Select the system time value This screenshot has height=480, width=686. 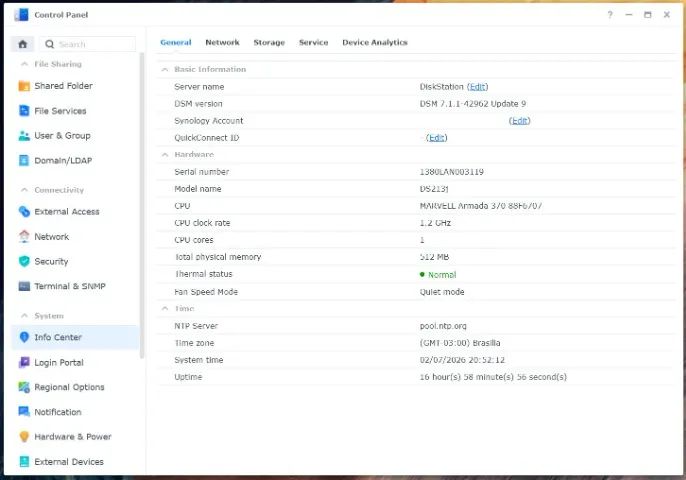(462, 360)
